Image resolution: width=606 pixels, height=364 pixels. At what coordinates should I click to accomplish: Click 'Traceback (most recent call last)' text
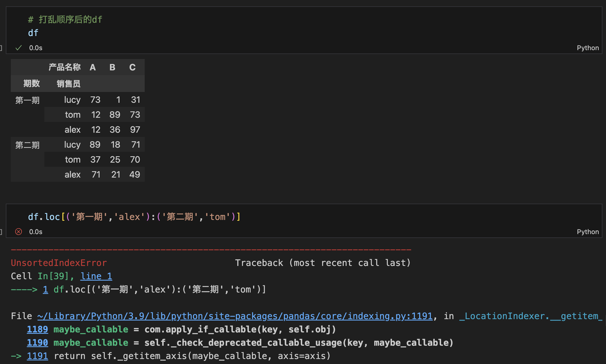tap(323, 263)
